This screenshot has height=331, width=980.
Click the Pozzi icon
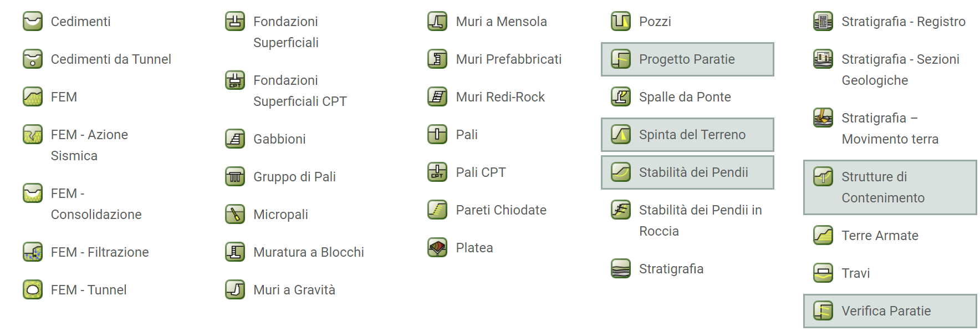(621, 22)
